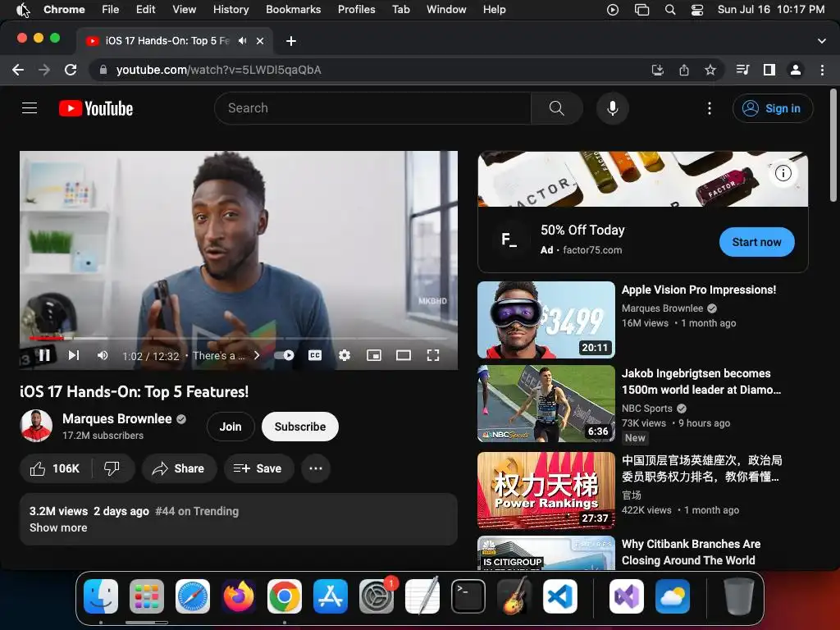Click the magnifier search button
This screenshot has width=840, height=630.
557,108
